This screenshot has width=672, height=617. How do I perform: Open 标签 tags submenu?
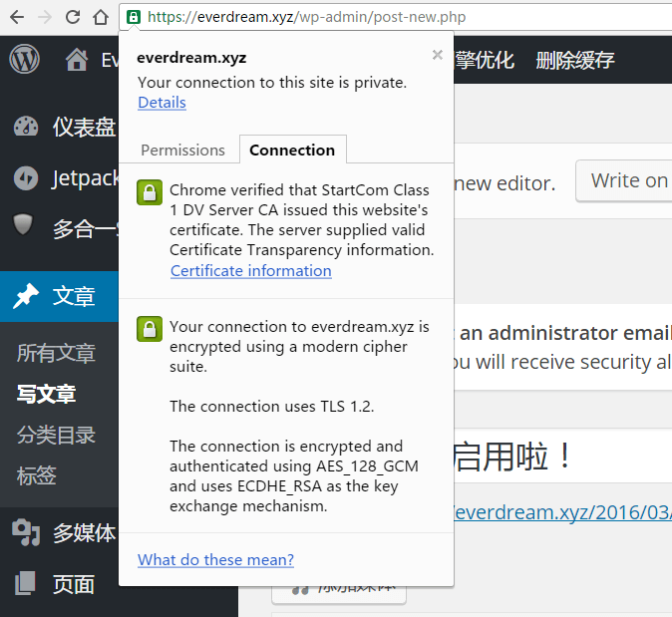coord(37,475)
